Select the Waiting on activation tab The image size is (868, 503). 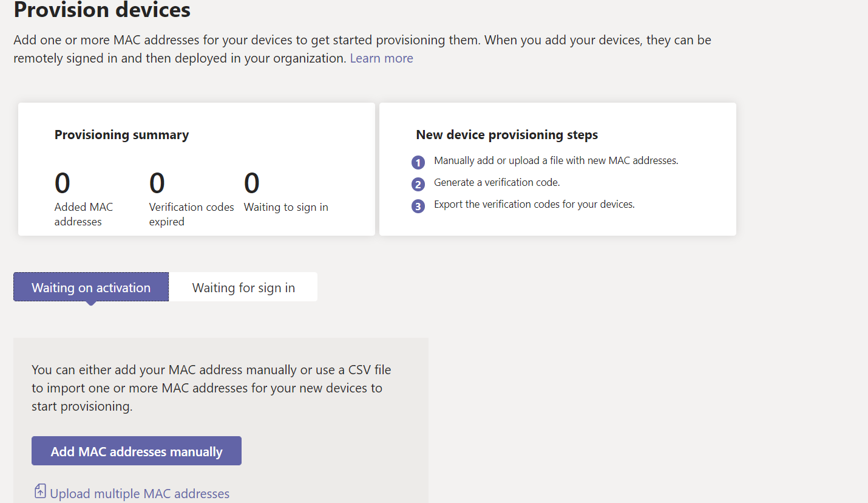pos(91,287)
